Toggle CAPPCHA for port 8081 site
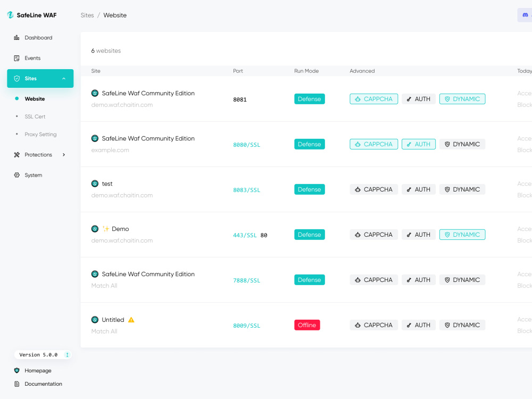The height and width of the screenshot is (399, 532). click(x=373, y=99)
